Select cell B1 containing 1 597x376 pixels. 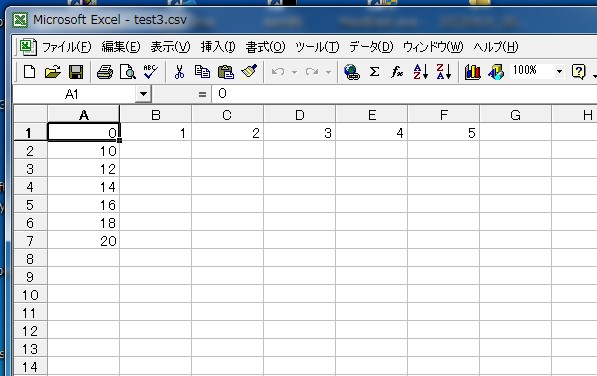(155, 132)
